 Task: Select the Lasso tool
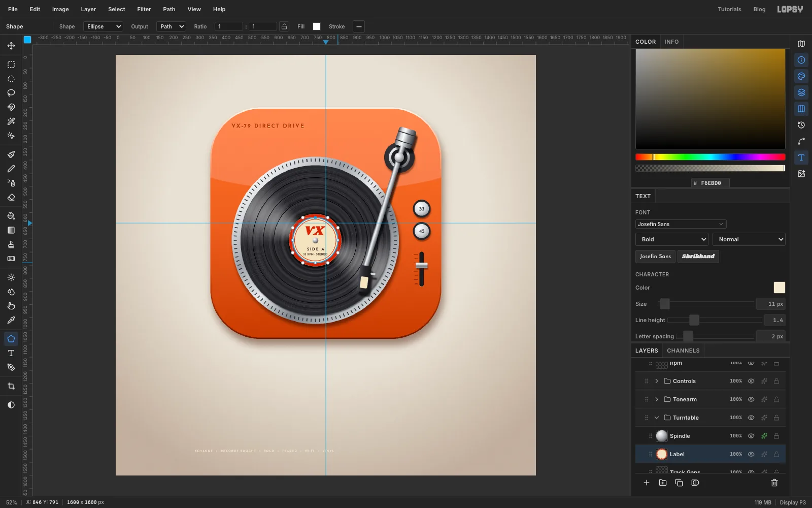point(11,93)
